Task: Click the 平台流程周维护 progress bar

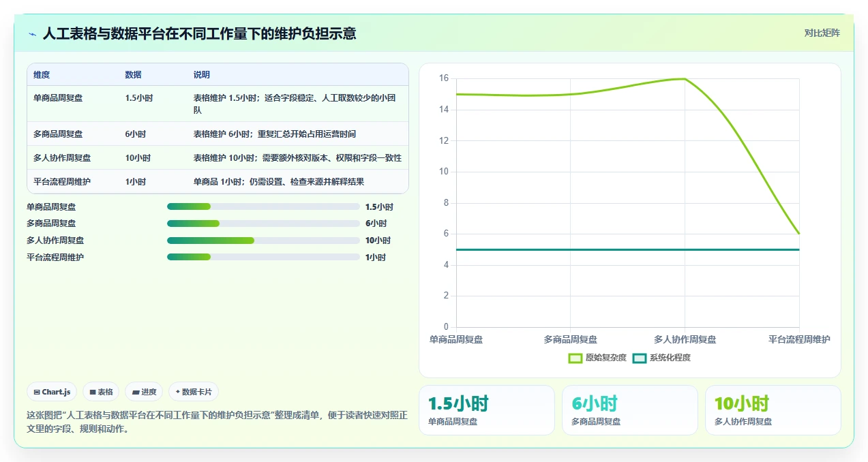Action: tap(263, 257)
